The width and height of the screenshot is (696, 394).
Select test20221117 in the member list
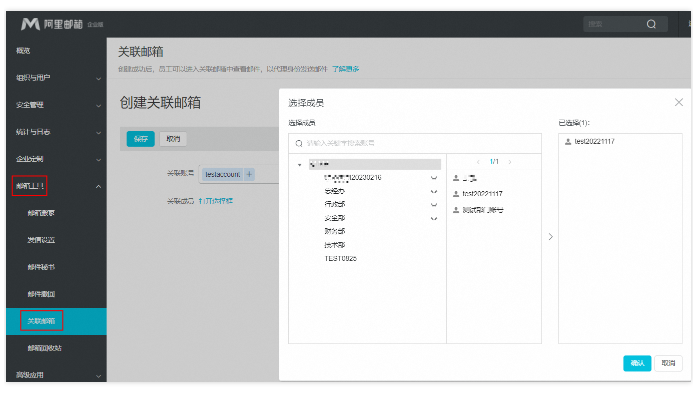coord(482,194)
